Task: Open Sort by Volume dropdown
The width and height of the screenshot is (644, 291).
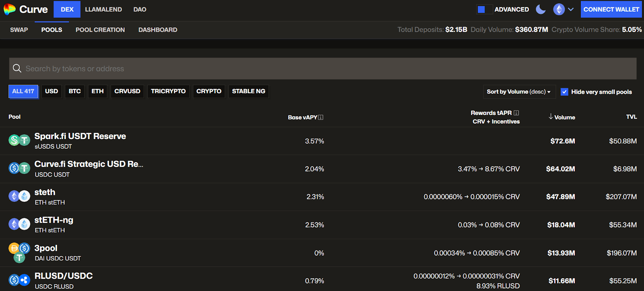Action: pyautogui.click(x=519, y=92)
